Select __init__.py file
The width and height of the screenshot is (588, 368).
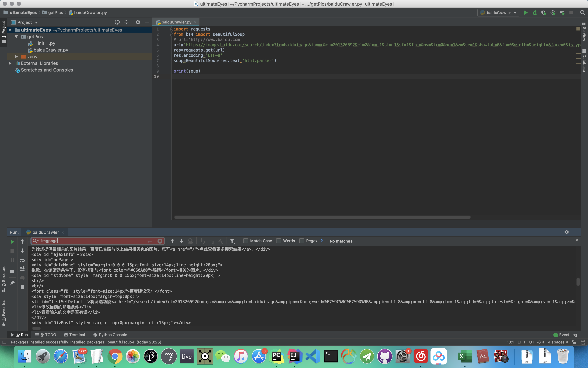pos(44,43)
